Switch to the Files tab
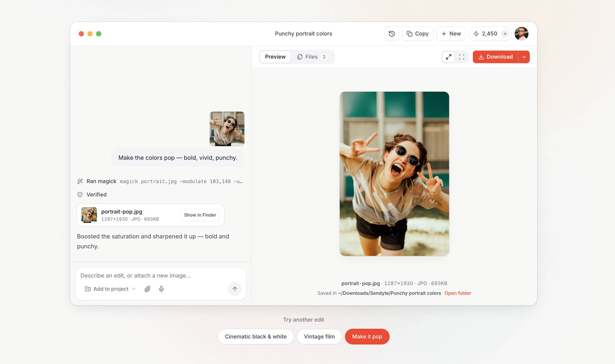 312,57
